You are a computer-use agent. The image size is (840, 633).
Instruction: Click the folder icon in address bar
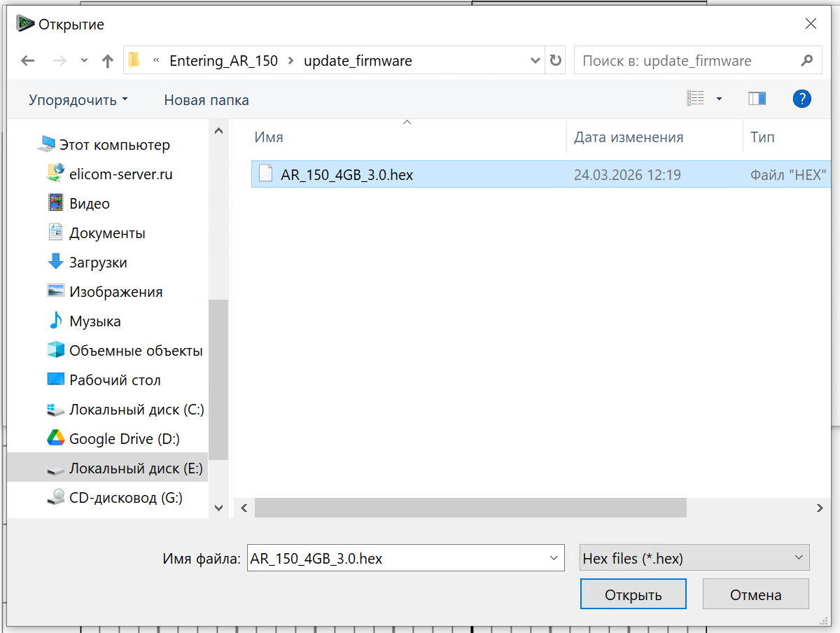pos(134,60)
